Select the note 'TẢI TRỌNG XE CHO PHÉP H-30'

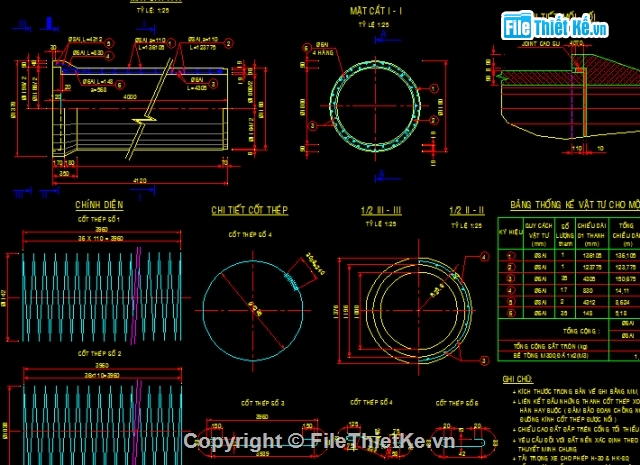coord(573,458)
